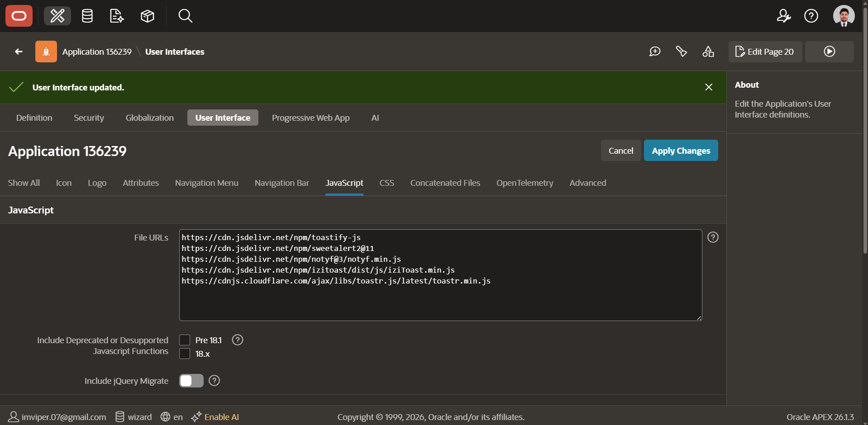Viewport: 868px width, 425px height.
Task: Select the Attributes sub-tab
Action: [141, 183]
